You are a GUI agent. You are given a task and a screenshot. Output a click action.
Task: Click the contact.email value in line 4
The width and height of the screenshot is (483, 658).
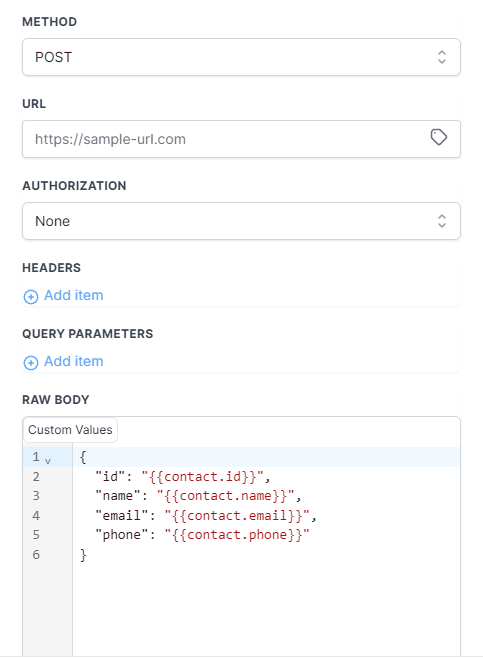pyautogui.click(x=238, y=515)
